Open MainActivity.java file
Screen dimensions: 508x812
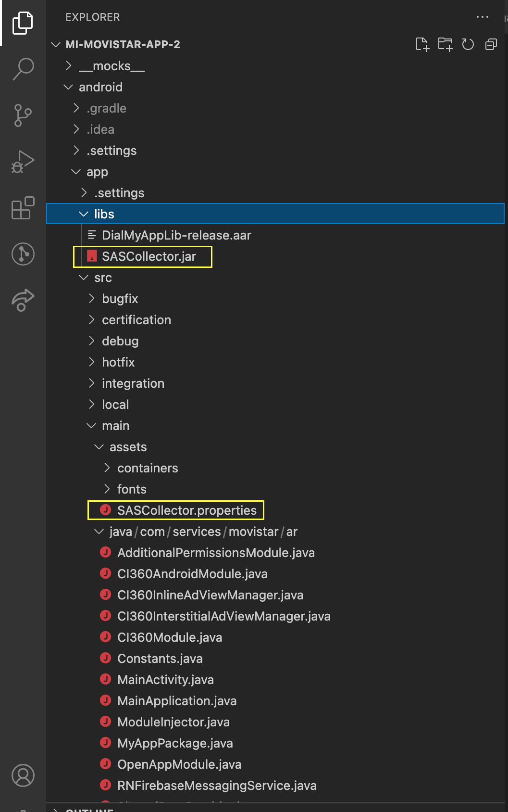pos(165,680)
